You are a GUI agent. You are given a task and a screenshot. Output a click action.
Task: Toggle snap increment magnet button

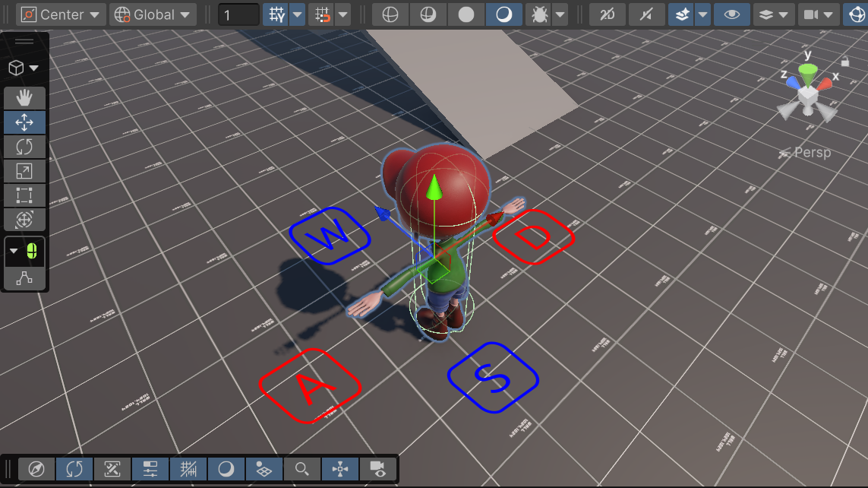(322, 15)
